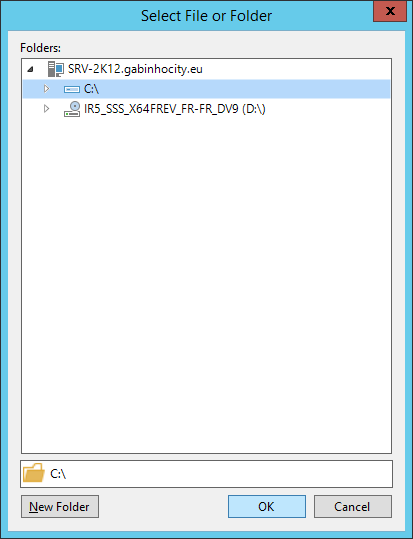
Task: Select IR5_SSS_X64FREV_FR-FR_DV9 (D:\) entry
Action: pos(175,109)
